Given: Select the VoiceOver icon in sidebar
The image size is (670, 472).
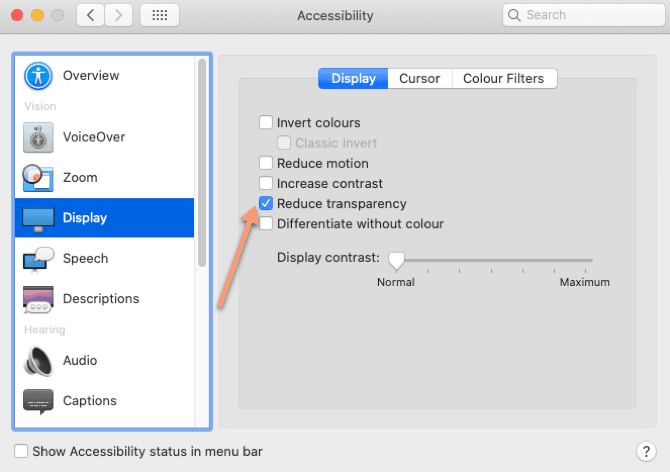Looking at the screenshot, I should pyautogui.click(x=38, y=137).
